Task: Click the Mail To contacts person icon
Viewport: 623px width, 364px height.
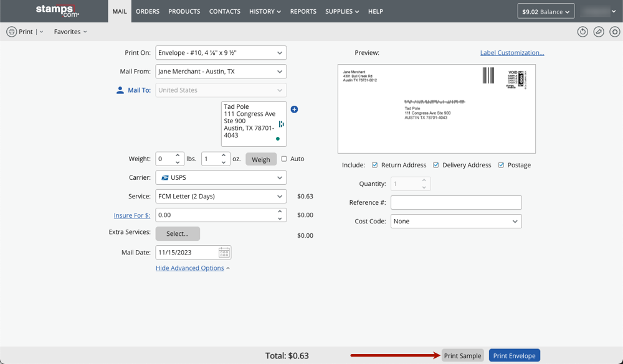Action: point(120,90)
